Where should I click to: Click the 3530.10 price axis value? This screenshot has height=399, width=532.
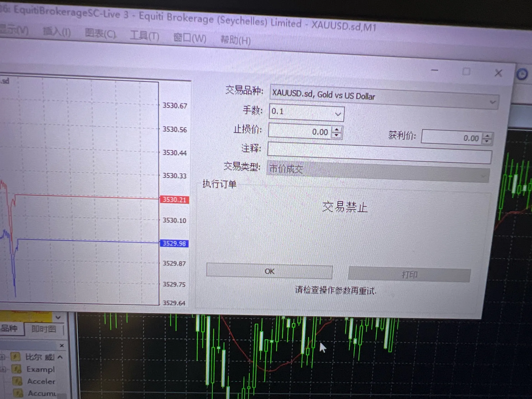click(x=174, y=220)
